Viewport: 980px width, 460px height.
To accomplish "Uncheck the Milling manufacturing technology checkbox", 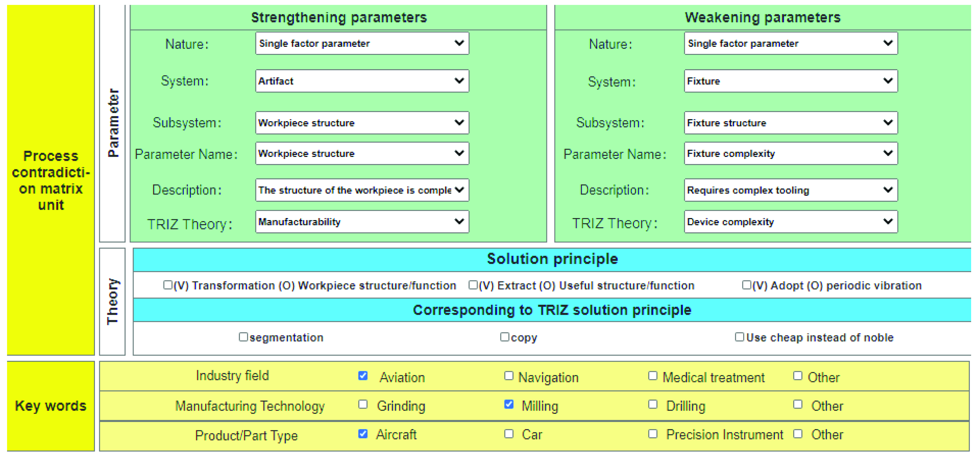I will coord(509,404).
